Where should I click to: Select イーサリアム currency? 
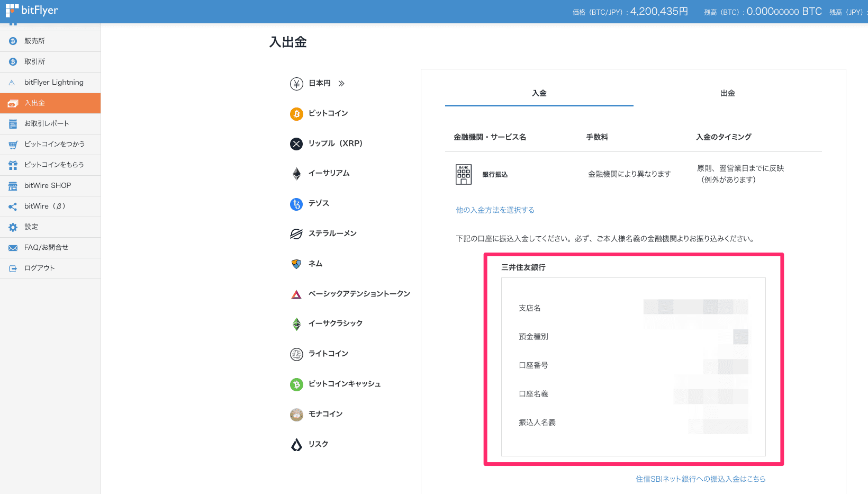point(329,173)
